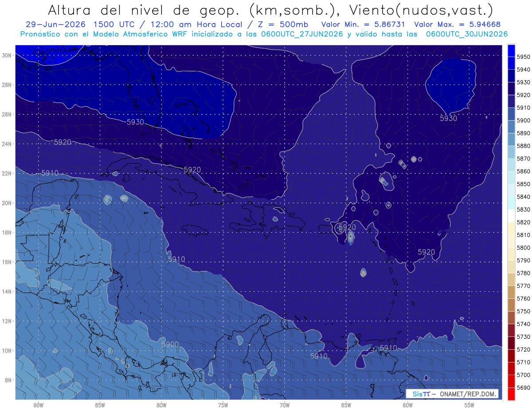
Task: Click the 70W longitude axis label
Action: pos(285,405)
